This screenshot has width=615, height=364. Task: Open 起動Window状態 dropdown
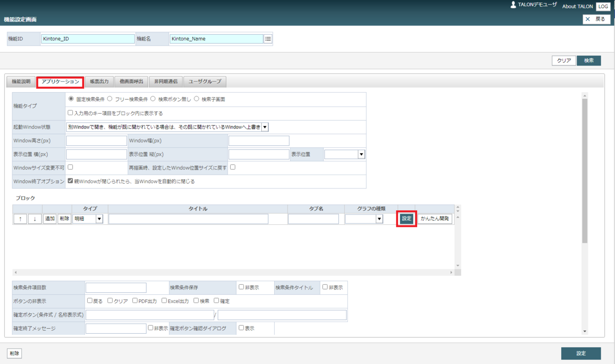pyautogui.click(x=168, y=127)
